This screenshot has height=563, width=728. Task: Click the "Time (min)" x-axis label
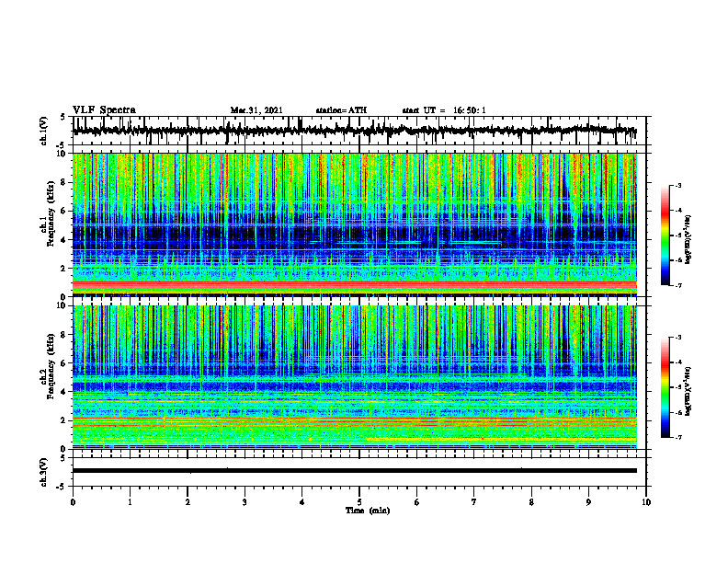(368, 511)
